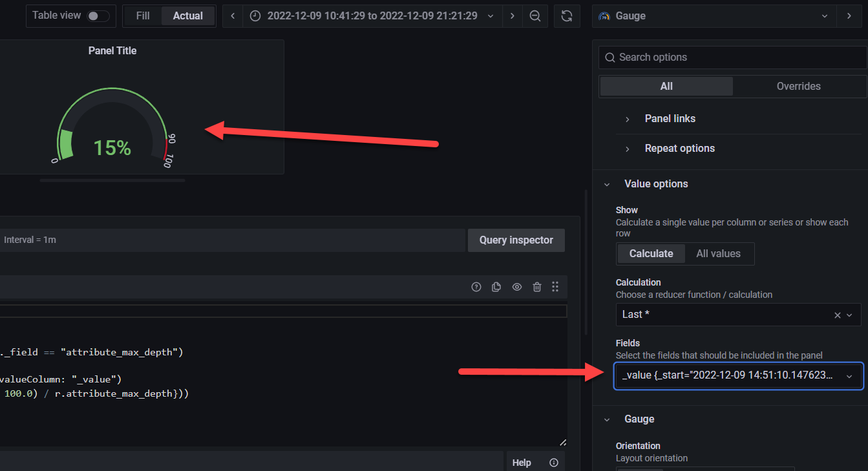Open the Query inspector
Viewport: 868px width, 471px height.
pyautogui.click(x=516, y=240)
